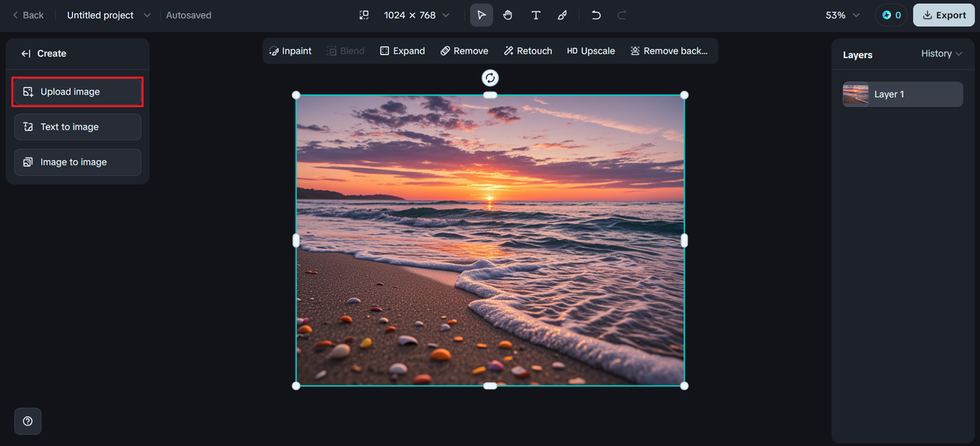
Task: Select the sunset beach image on canvas
Action: coord(490,240)
